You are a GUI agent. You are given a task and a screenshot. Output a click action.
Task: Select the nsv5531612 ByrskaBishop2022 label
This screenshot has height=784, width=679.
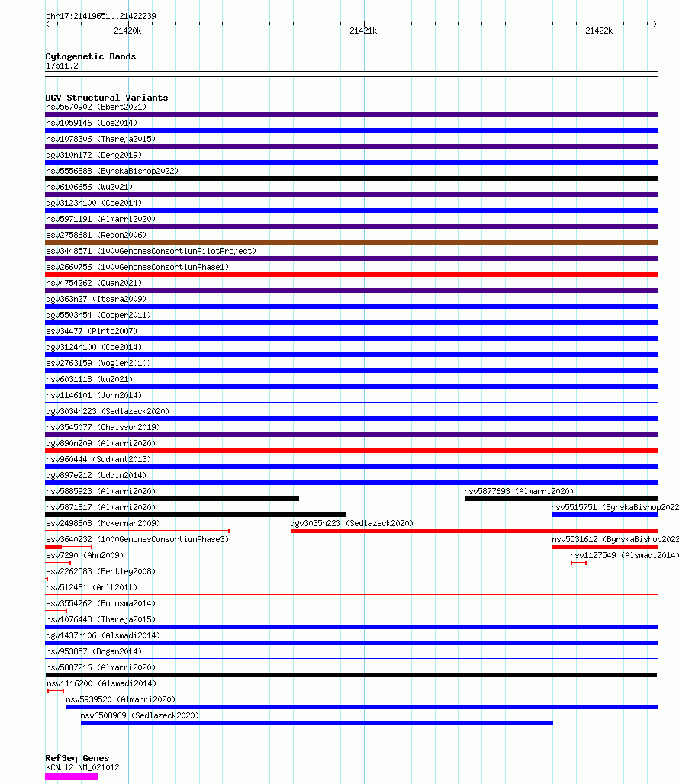click(616, 539)
